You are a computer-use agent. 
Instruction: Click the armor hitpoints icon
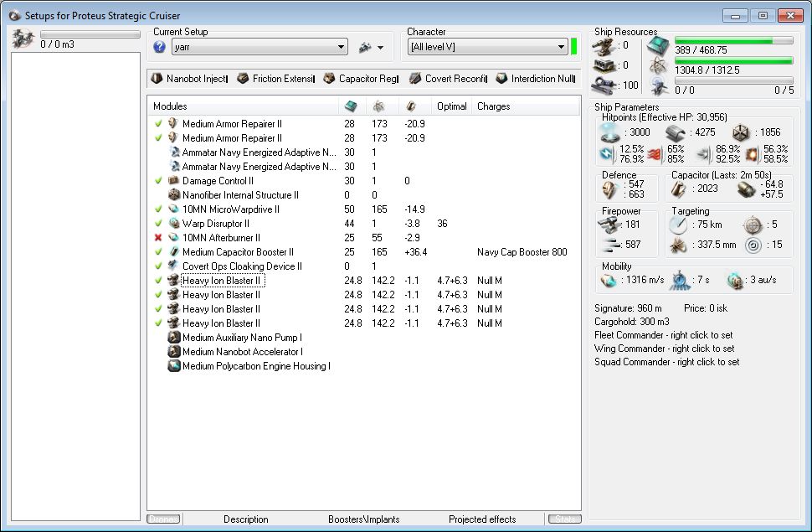coord(676,133)
